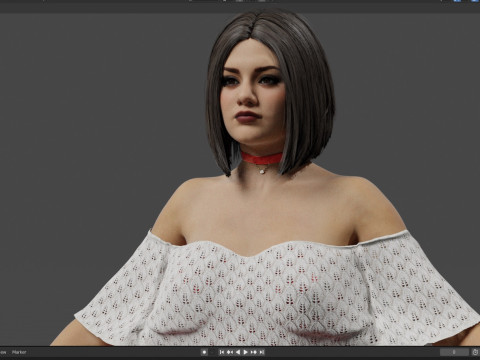Open the Marker menu in the timeline
480x360 pixels.
point(19,352)
